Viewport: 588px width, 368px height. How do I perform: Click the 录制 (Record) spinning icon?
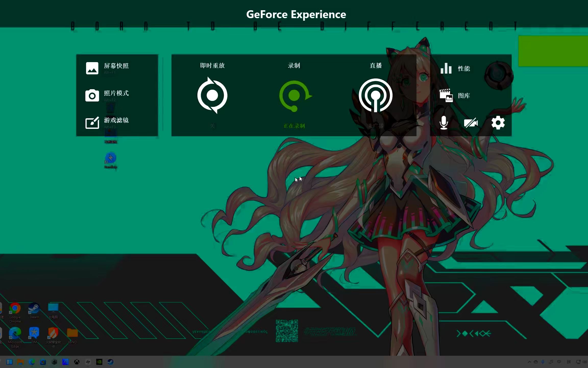(294, 95)
